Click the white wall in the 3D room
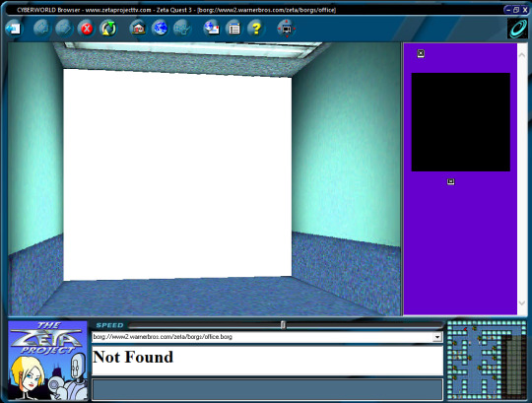 pyautogui.click(x=177, y=174)
